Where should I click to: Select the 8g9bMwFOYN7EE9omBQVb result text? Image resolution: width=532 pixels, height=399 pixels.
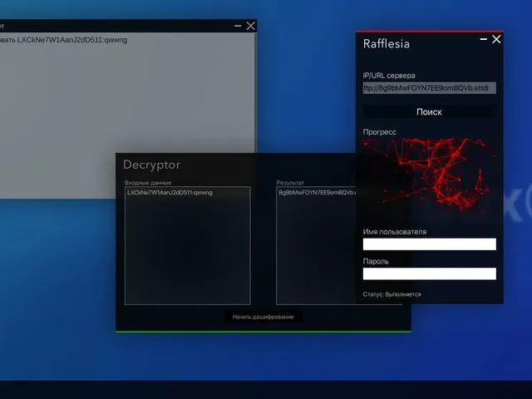click(318, 192)
